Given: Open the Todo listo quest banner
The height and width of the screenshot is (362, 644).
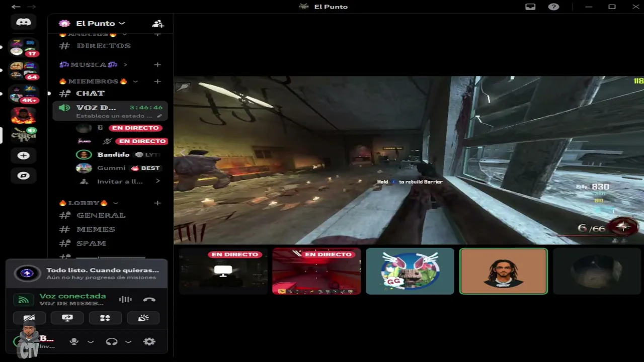Looking at the screenshot, I should click(87, 274).
